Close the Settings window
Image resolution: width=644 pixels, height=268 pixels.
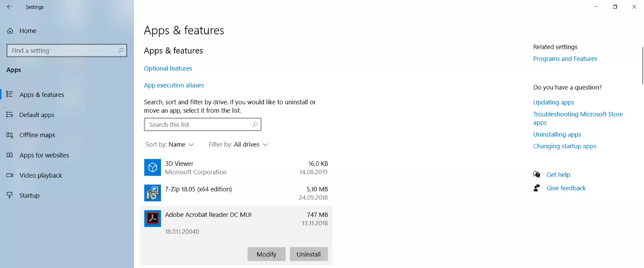(x=634, y=7)
